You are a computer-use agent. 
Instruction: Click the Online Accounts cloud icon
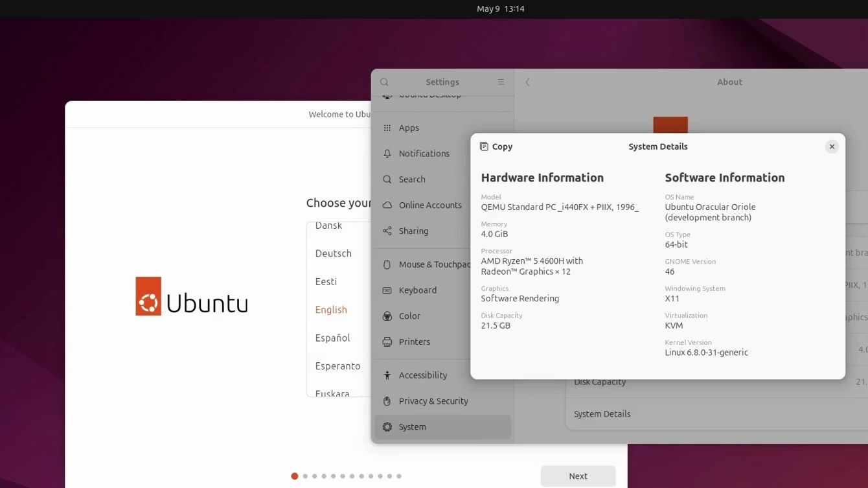387,205
